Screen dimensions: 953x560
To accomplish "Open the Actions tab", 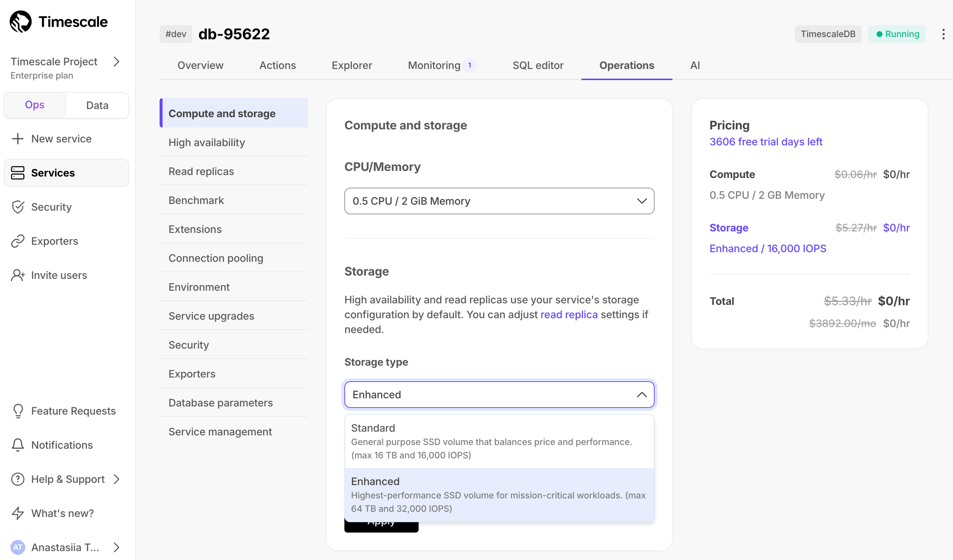I will point(278,65).
